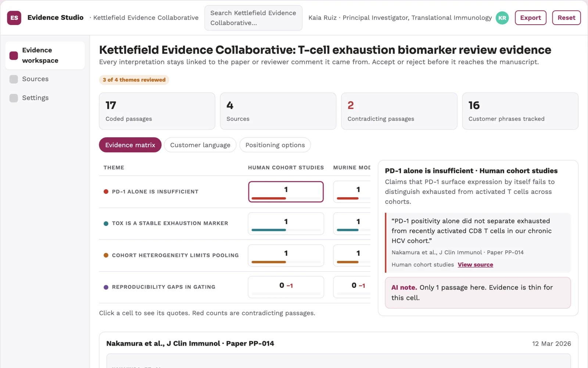Viewport: 588px width, 368px height.
Task: Click the Reset button
Action: 566,18
